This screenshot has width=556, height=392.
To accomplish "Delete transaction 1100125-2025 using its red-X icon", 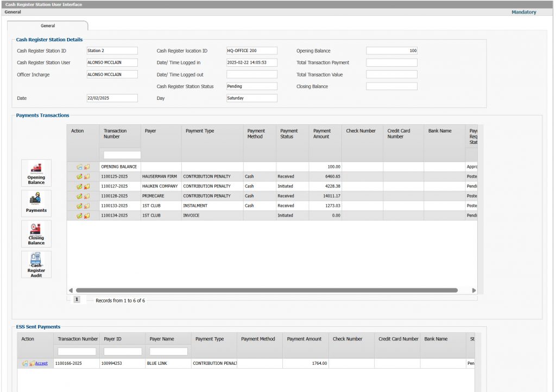I will (x=87, y=176).
